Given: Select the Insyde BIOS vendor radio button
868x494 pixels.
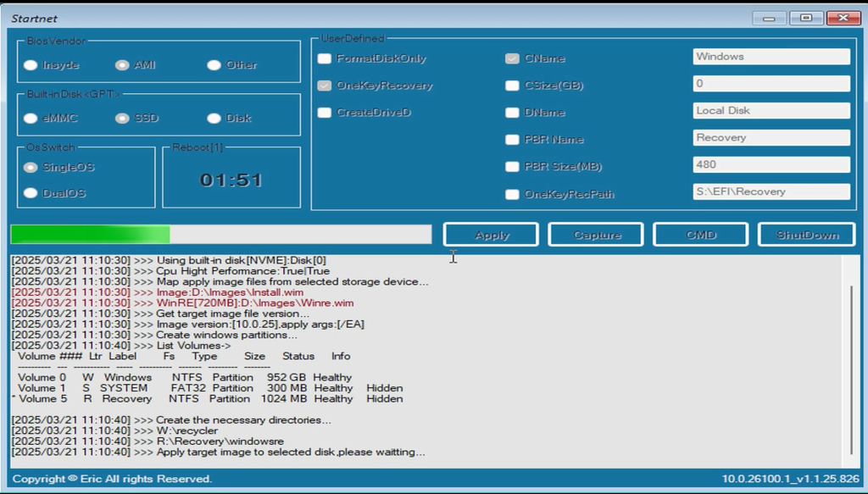Looking at the screenshot, I should click(31, 65).
